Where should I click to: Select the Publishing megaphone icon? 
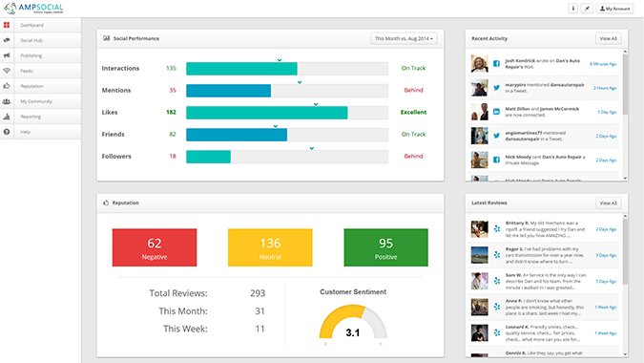pyautogui.click(x=7, y=55)
